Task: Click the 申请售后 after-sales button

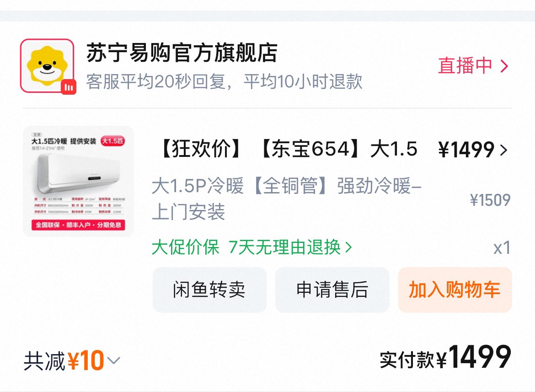Action: click(x=332, y=290)
